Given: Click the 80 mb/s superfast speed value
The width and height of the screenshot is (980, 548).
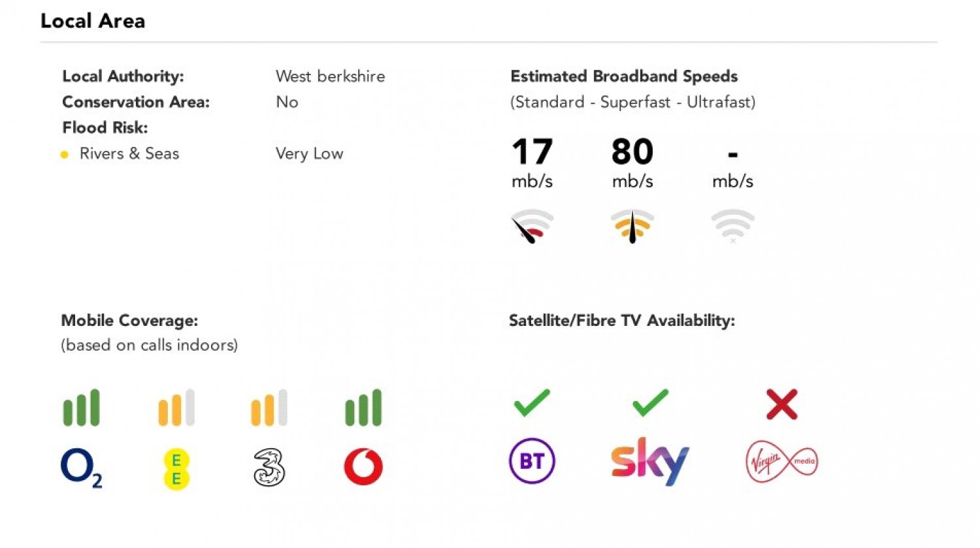Looking at the screenshot, I should [x=632, y=163].
